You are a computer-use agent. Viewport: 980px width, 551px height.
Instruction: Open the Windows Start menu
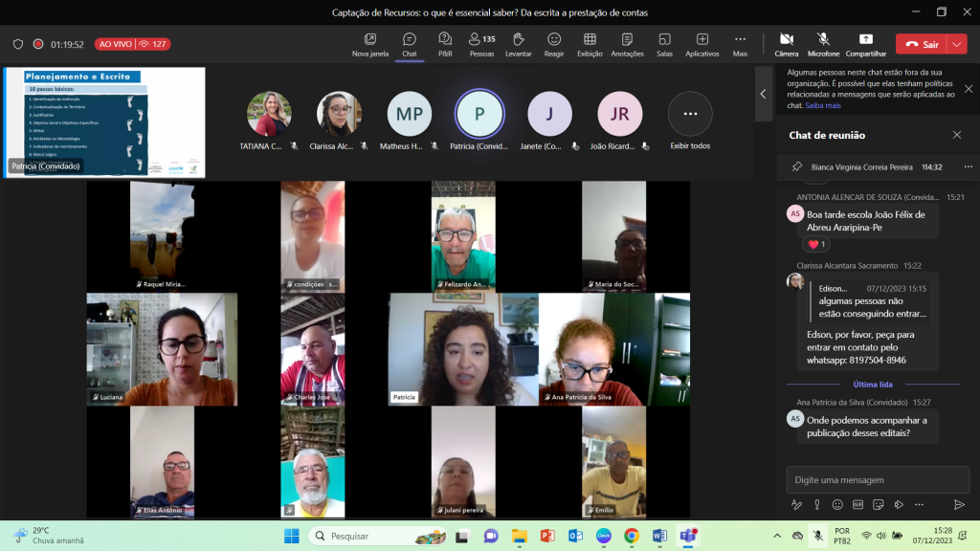[291, 536]
